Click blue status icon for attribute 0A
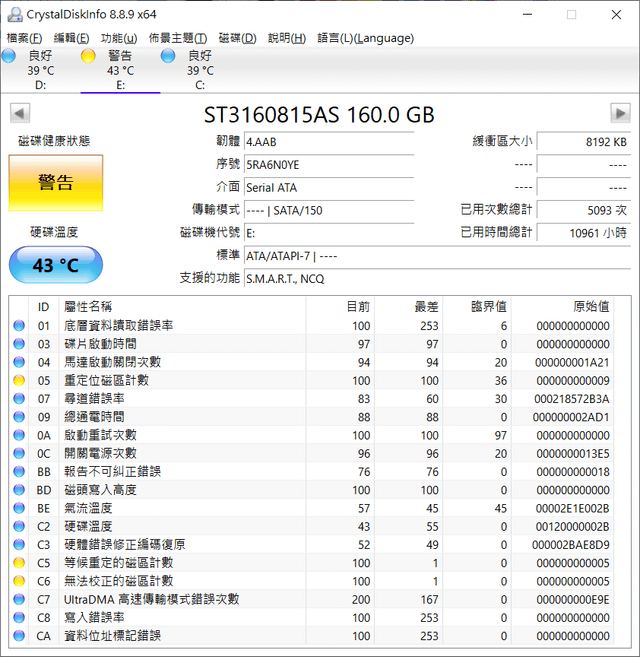640x657 pixels. click(x=19, y=435)
